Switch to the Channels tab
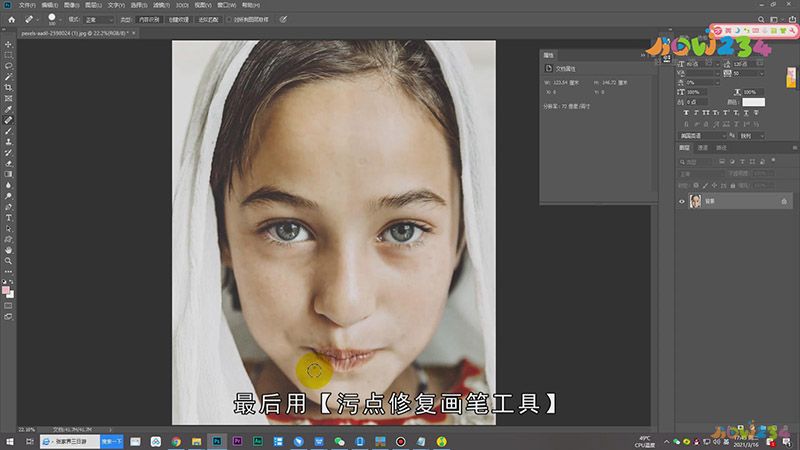This screenshot has height=450, width=800. click(x=703, y=148)
